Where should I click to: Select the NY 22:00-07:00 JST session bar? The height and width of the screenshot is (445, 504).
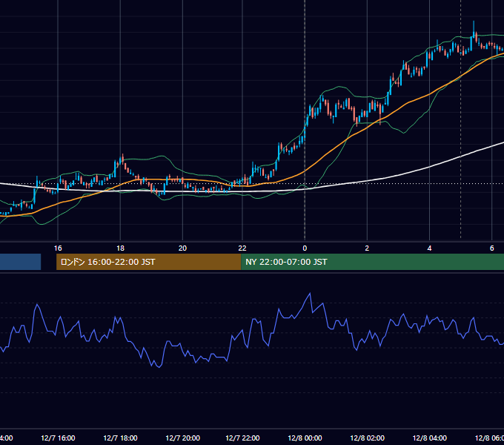pyautogui.click(x=373, y=262)
